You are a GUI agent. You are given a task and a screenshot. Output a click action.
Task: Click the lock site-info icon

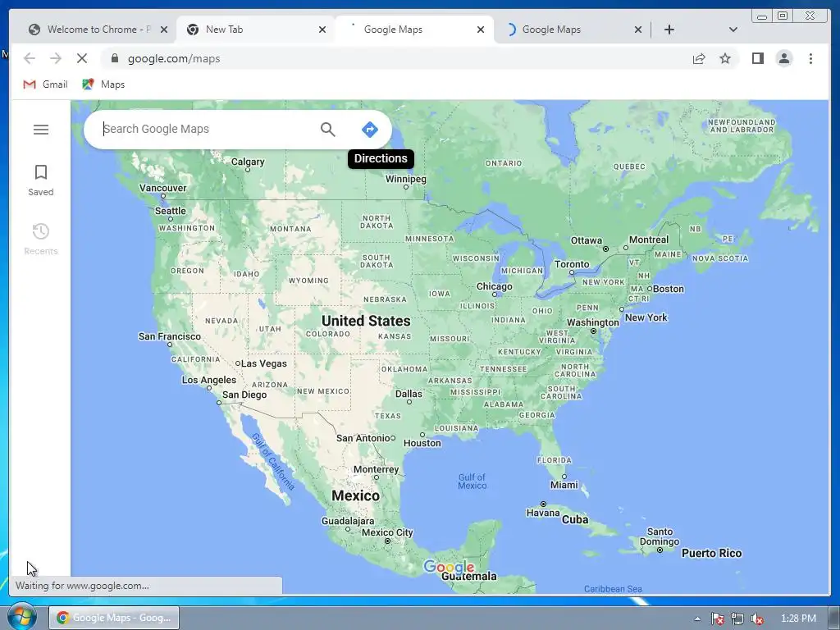pos(115,58)
